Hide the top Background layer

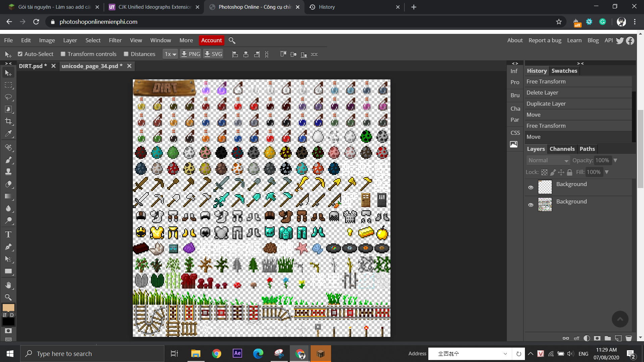[531, 187]
